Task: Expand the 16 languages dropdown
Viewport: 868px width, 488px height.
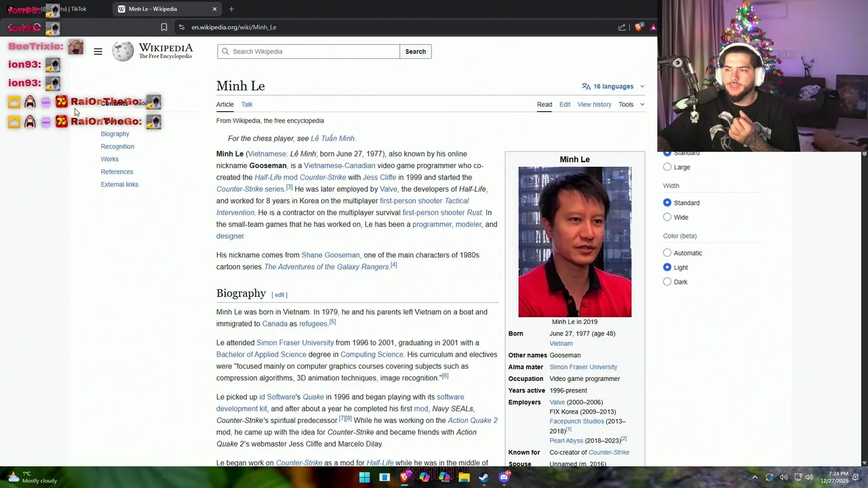Action: click(x=614, y=87)
